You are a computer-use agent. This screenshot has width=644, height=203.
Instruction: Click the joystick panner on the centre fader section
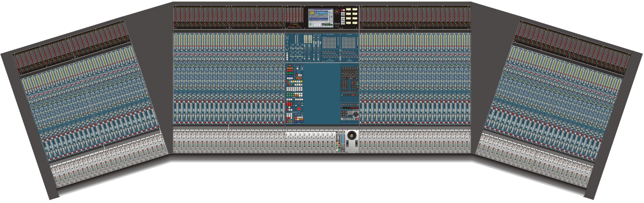pos(352,135)
